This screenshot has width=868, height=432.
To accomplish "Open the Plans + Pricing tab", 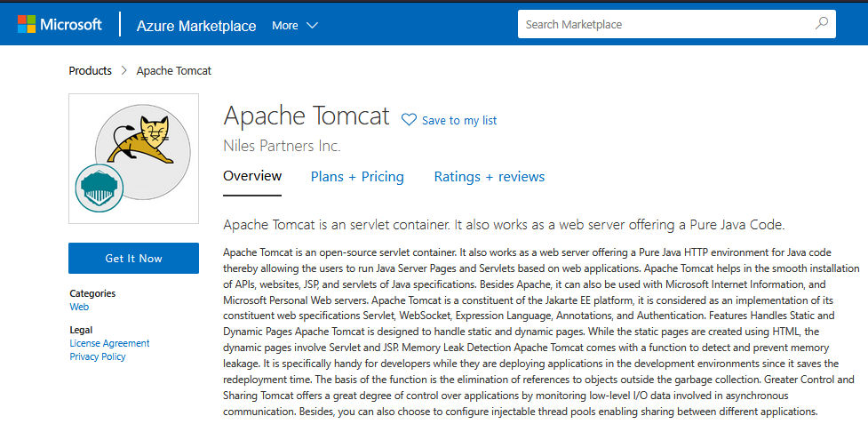I will pyautogui.click(x=357, y=177).
